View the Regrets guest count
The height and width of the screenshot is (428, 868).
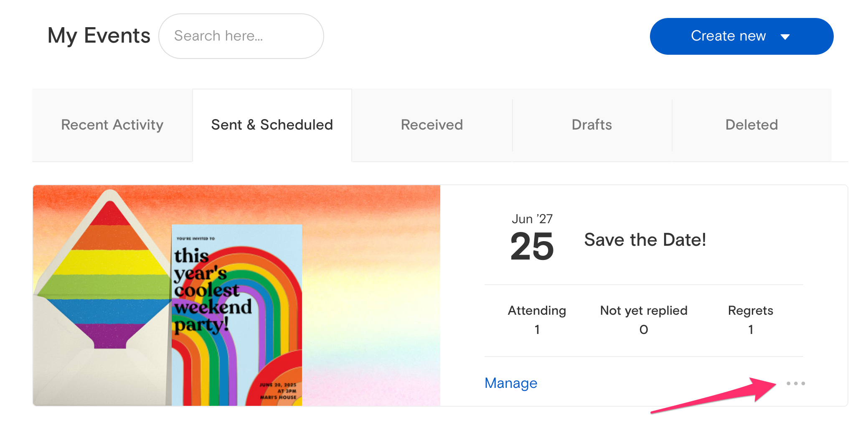click(751, 320)
